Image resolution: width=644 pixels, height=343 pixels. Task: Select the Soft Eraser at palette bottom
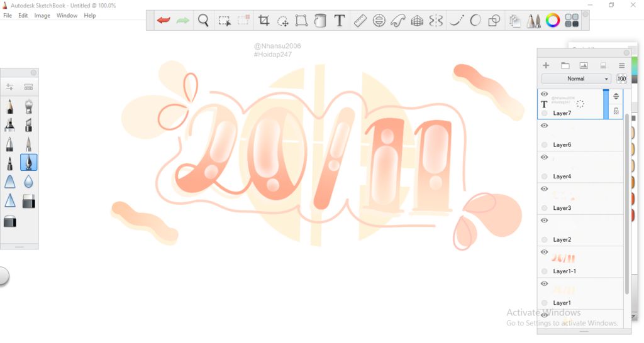click(10, 222)
